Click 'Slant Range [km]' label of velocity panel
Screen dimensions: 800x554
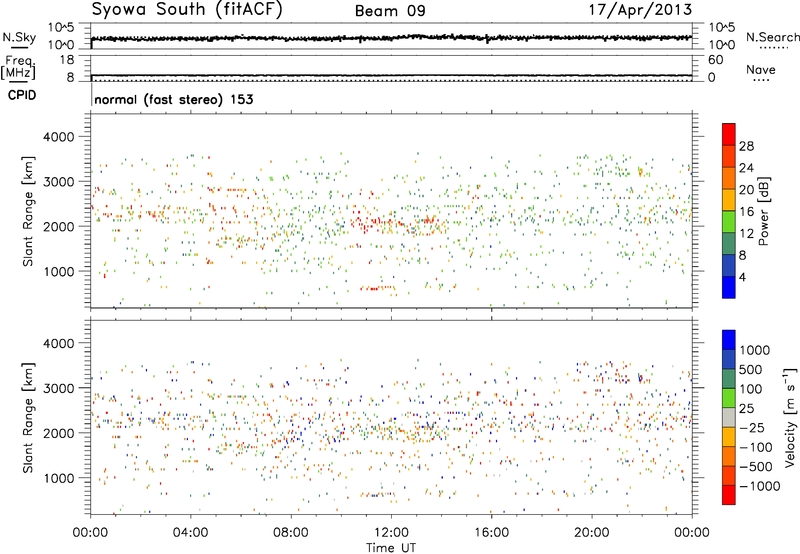click(x=28, y=418)
